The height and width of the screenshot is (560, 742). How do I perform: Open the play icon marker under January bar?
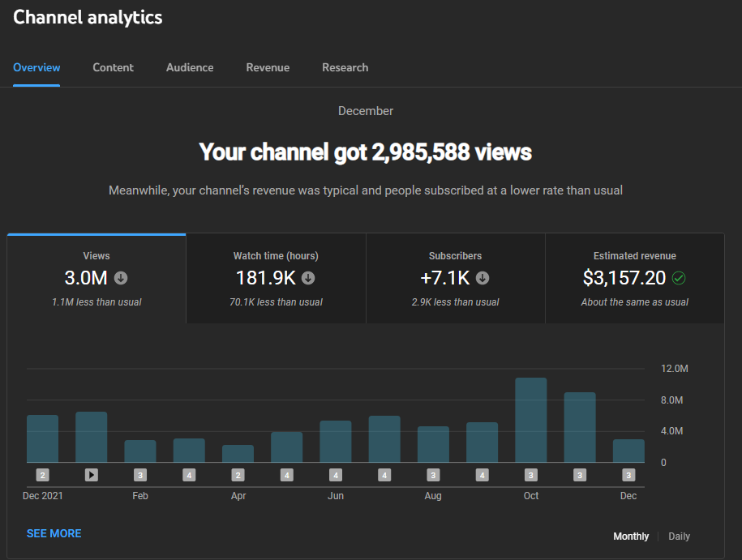pyautogui.click(x=92, y=475)
